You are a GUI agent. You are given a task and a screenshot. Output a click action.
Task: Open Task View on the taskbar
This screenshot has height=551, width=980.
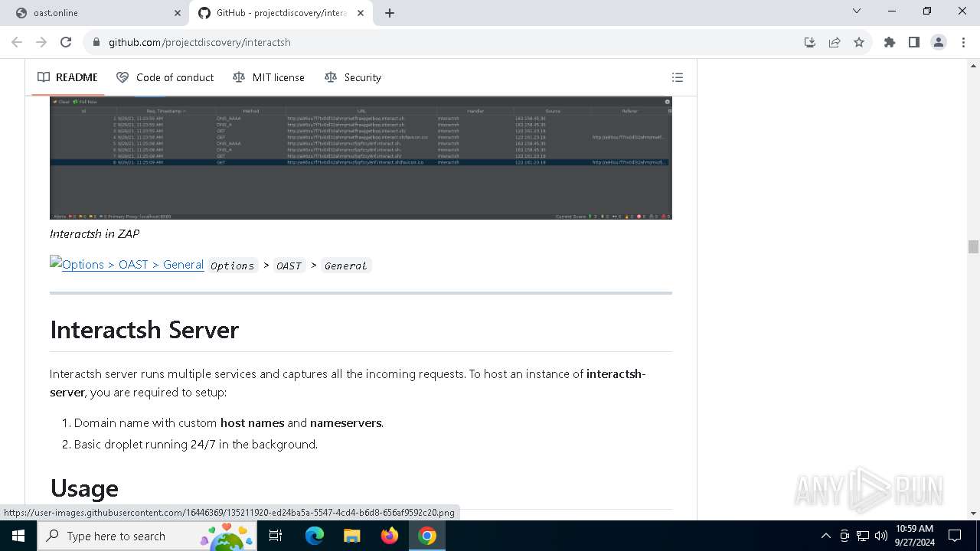click(276, 536)
